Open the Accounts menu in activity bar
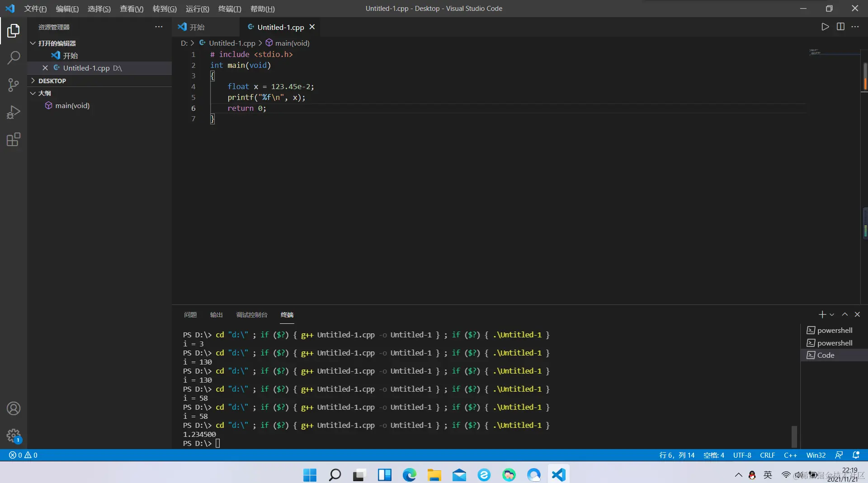868x483 pixels. coord(14,408)
